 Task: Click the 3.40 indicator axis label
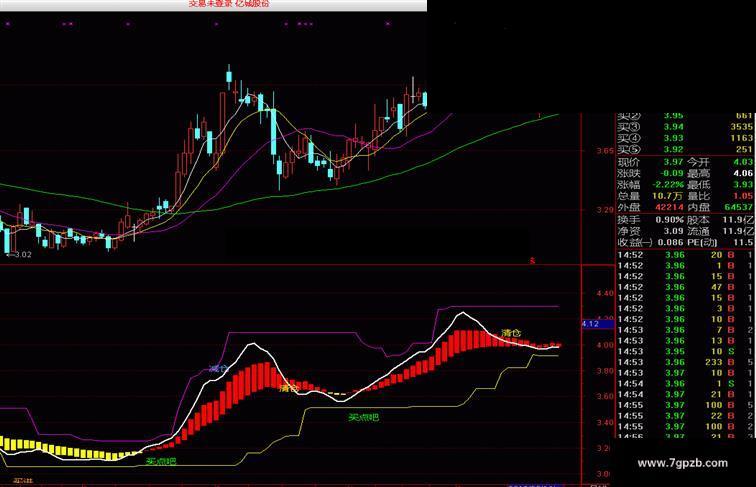pyautogui.click(x=605, y=422)
